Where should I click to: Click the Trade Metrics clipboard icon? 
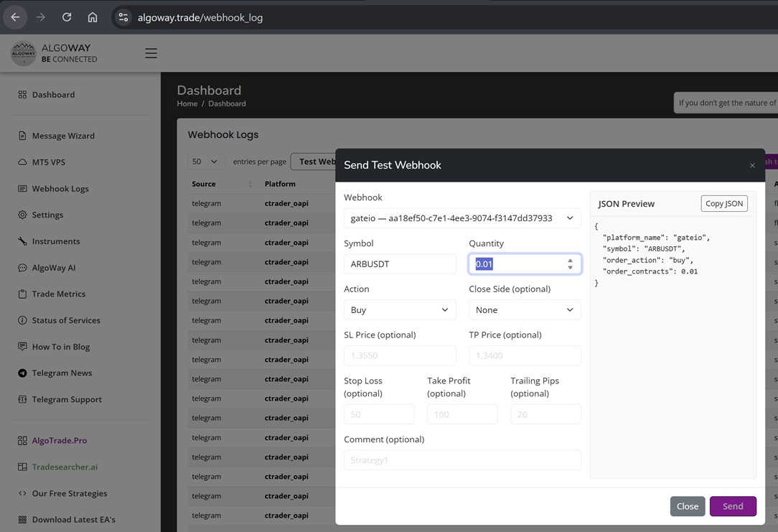[x=22, y=294]
